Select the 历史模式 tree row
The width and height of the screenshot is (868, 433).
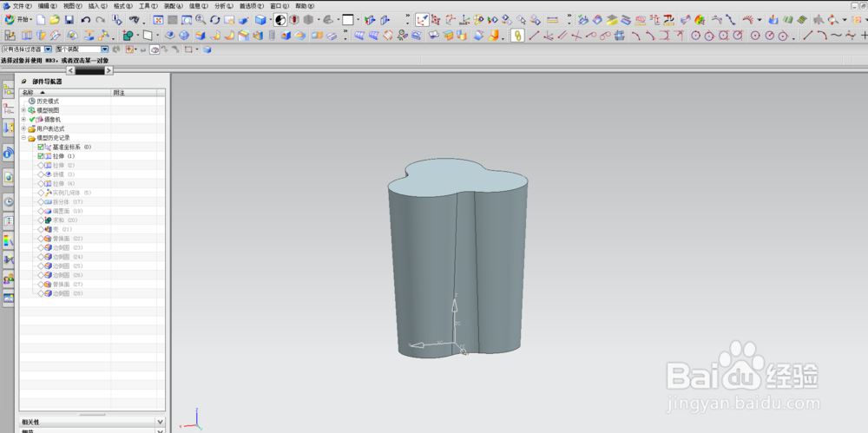[92, 102]
